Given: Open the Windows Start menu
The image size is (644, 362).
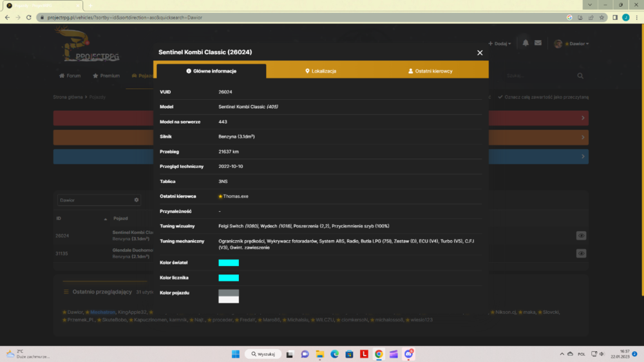Looking at the screenshot, I should coord(235,354).
